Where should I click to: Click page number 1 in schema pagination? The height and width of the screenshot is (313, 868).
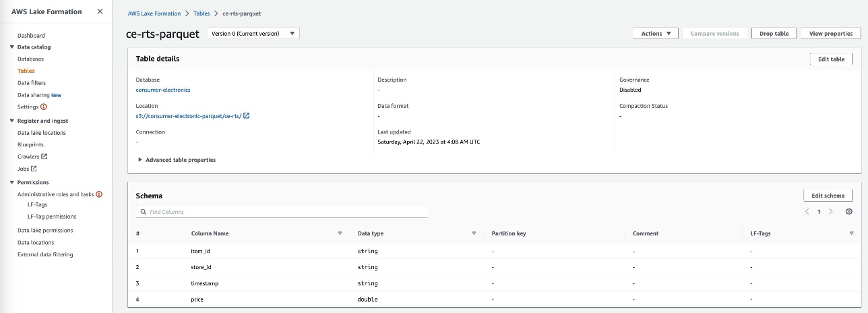pyautogui.click(x=819, y=211)
